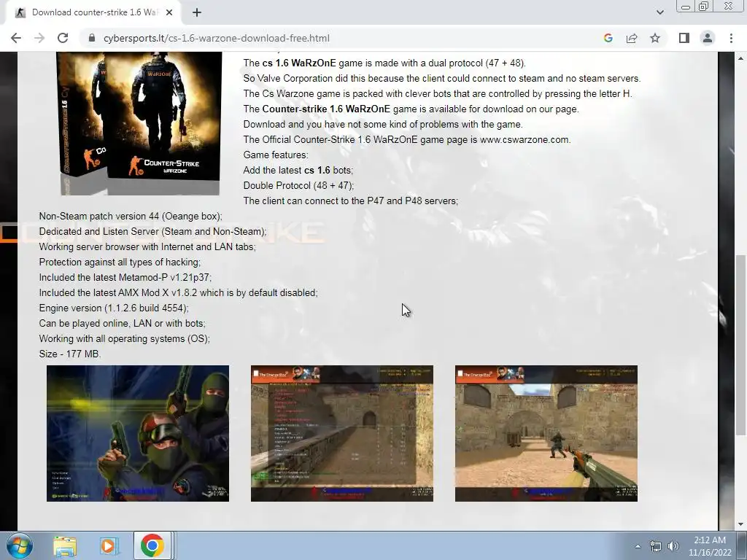Switch to Chrome in the taskbar
This screenshot has width=747, height=560.
click(152, 545)
